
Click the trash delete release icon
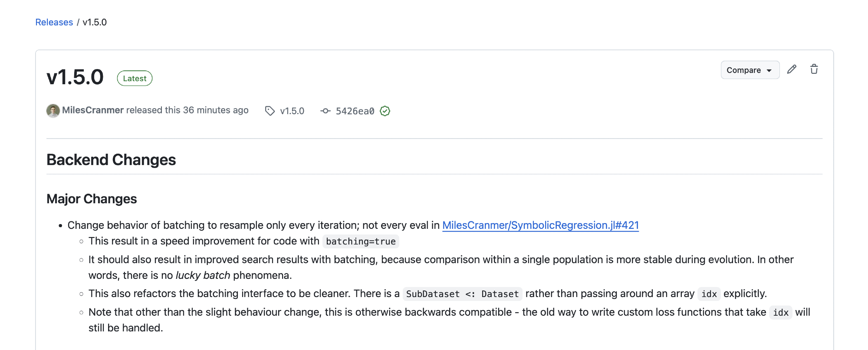pos(814,69)
